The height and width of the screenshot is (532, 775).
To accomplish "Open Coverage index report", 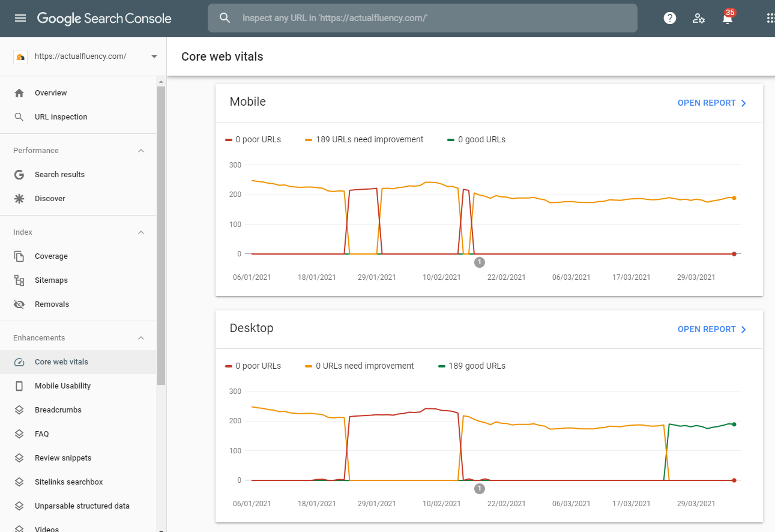I will [78, 256].
